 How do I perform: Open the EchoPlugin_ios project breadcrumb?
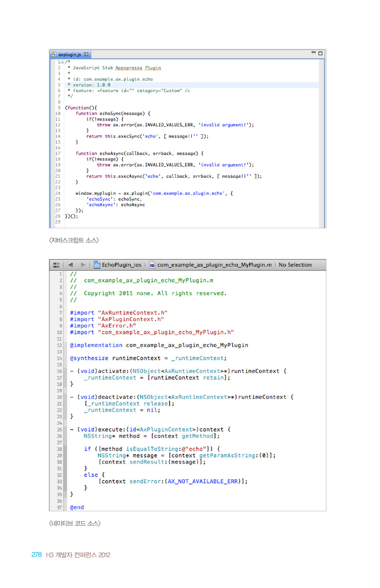click(x=118, y=265)
